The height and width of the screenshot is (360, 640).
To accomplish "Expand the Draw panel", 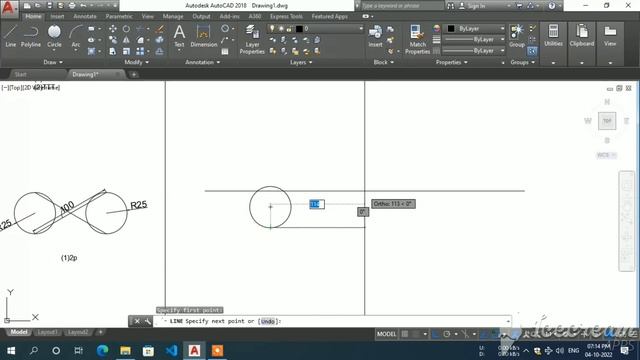I will coord(53,62).
